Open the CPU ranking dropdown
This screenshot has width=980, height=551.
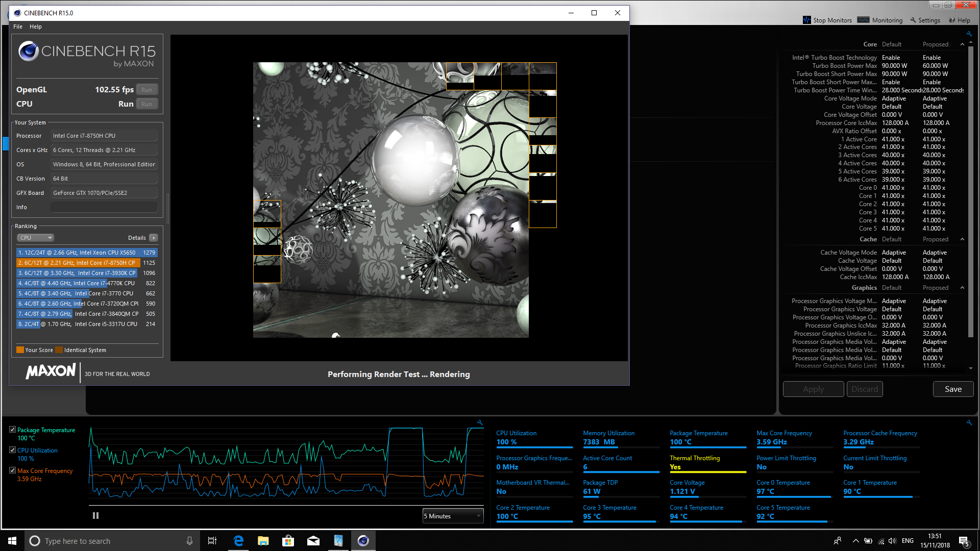36,238
